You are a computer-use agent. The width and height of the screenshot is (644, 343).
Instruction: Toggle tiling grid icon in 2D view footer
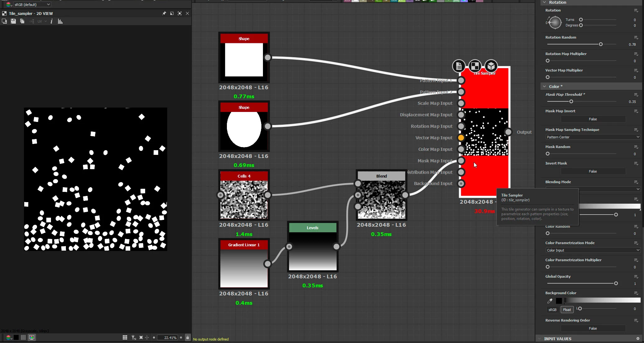(125, 337)
